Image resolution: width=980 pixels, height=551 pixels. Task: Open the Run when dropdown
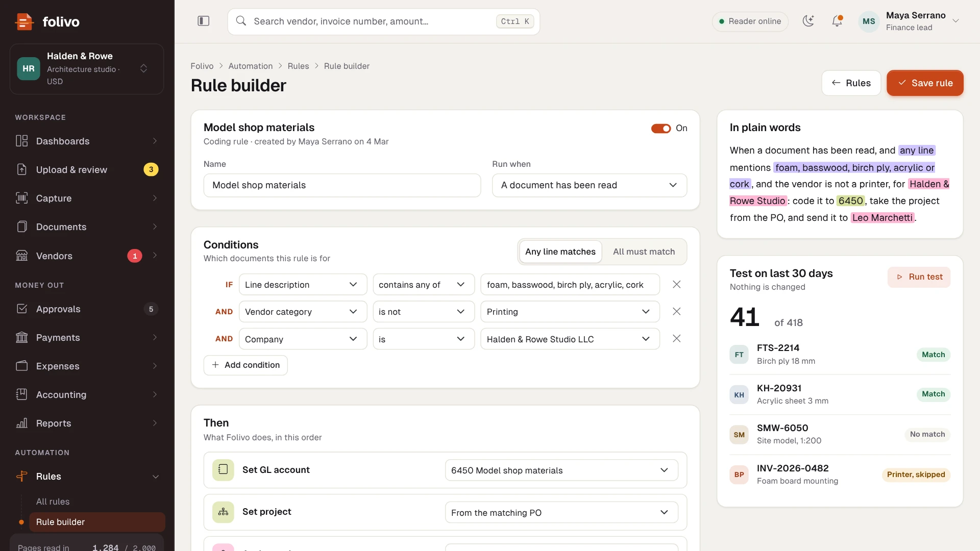coord(589,185)
